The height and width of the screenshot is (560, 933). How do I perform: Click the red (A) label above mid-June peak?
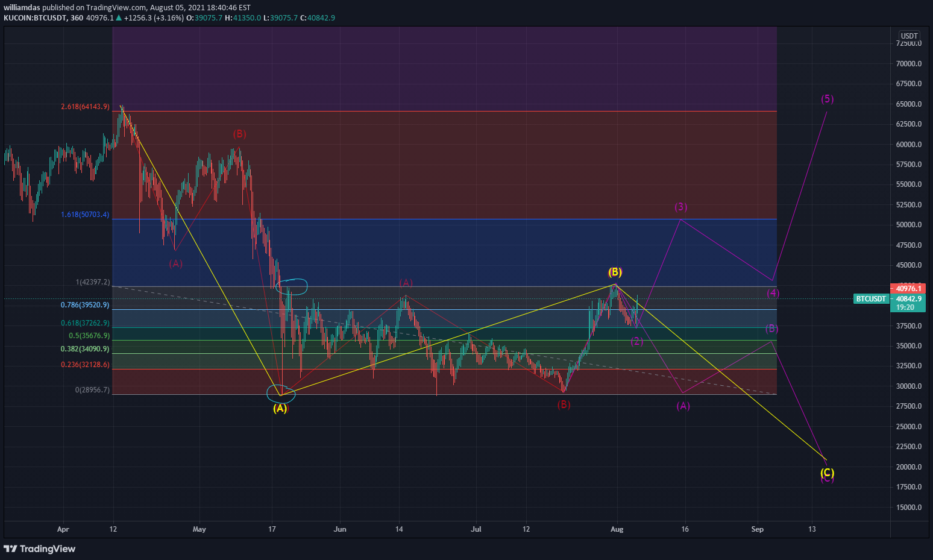[406, 283]
